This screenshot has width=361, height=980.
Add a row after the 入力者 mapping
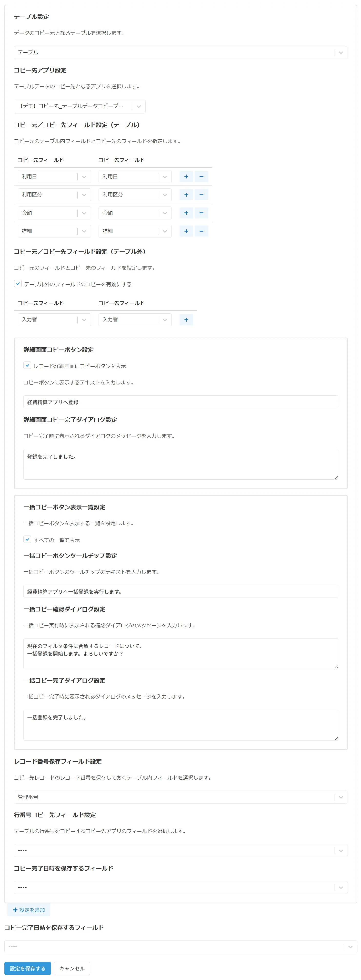pyautogui.click(x=186, y=320)
